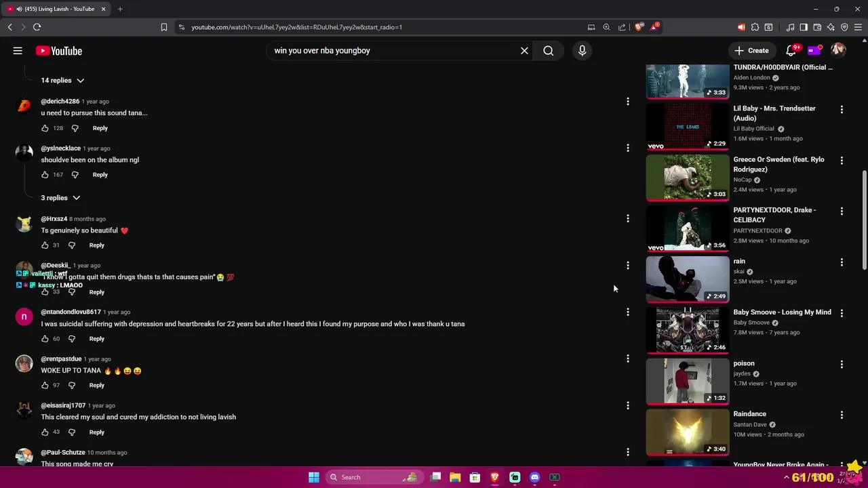Like the comment by @derich4286

click(45, 128)
